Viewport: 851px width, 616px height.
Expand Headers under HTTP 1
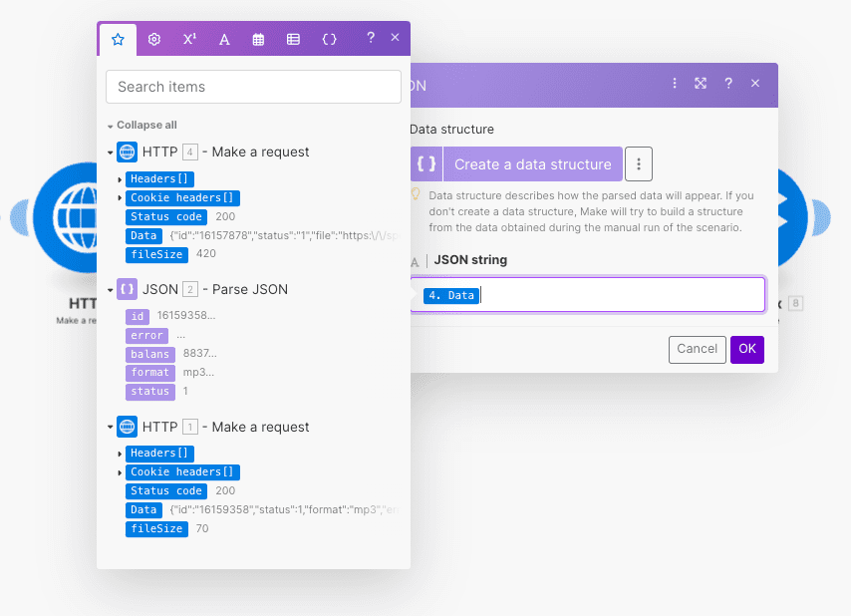(x=120, y=454)
